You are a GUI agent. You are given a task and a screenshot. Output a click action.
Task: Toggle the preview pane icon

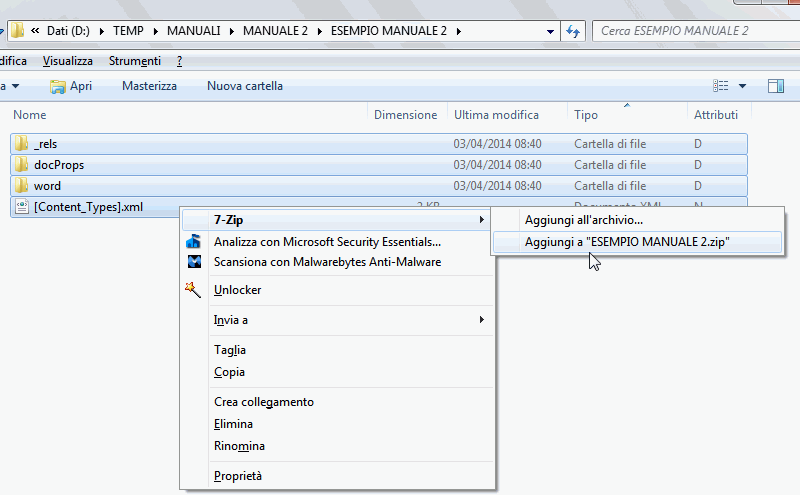pos(775,86)
